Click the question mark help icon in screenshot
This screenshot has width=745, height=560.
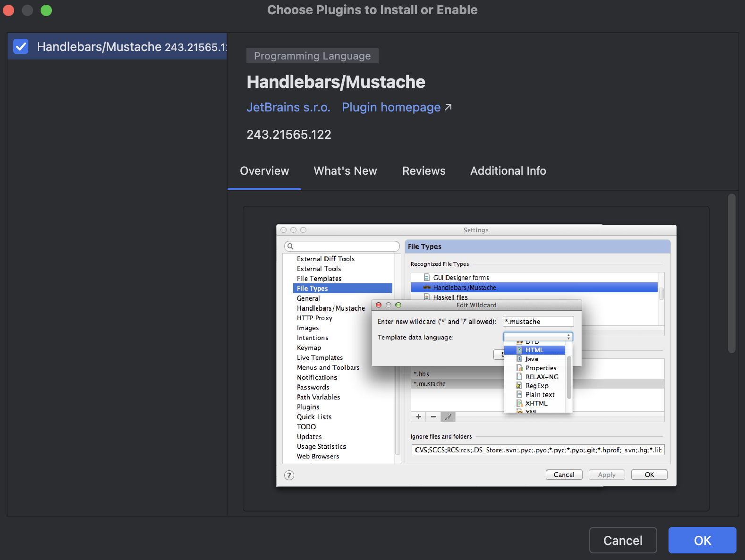tap(289, 475)
